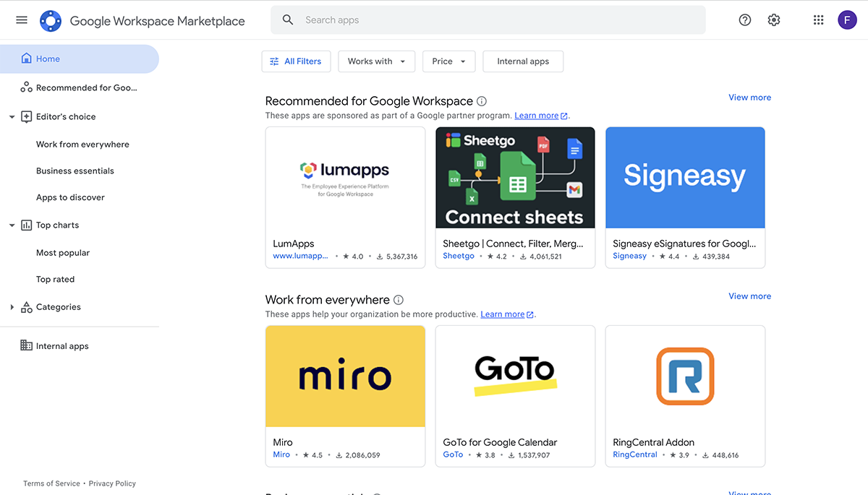Click the RingCentral Addon title
Viewport: 868px width, 495px height.
click(x=653, y=442)
